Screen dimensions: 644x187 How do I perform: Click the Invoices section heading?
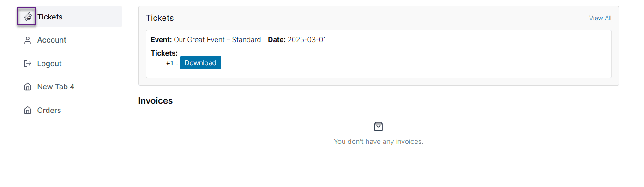coord(156,100)
